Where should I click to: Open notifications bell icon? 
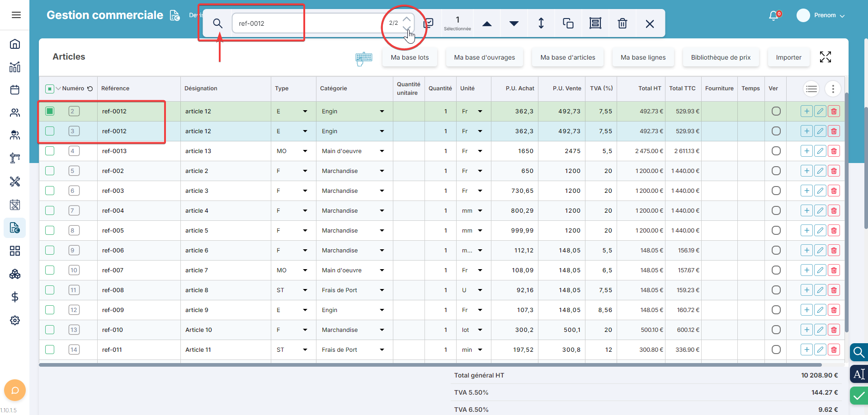774,15
